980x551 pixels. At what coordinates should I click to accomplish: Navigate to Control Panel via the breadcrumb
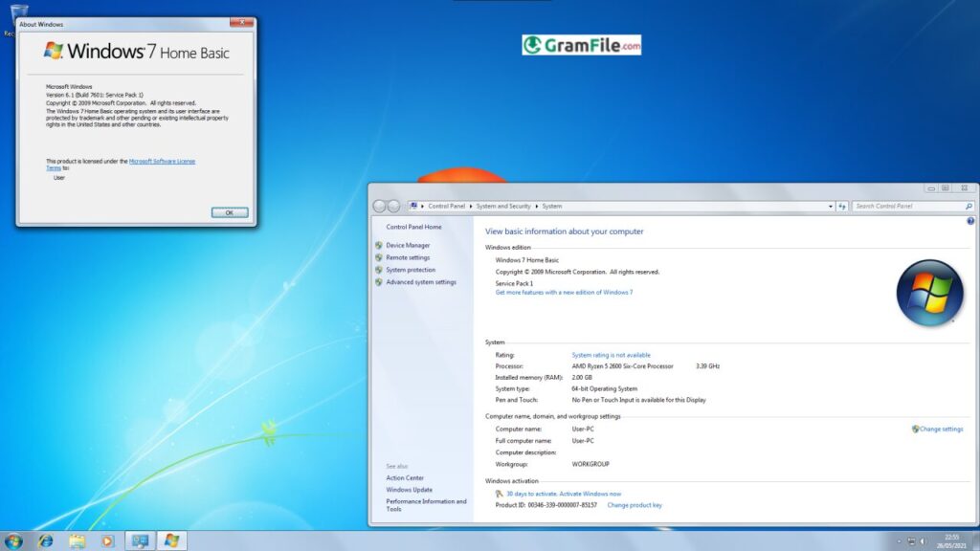coord(448,206)
